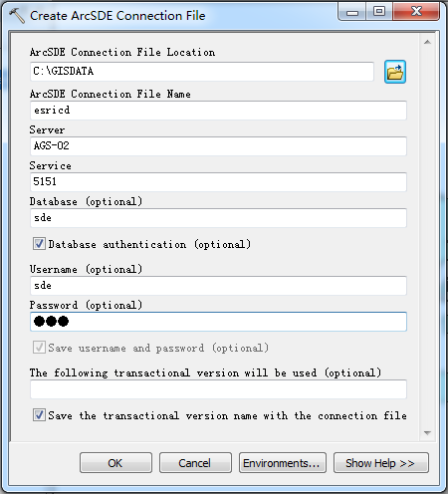The image size is (448, 494).
Task: Click the Cancel button
Action: coord(195,462)
